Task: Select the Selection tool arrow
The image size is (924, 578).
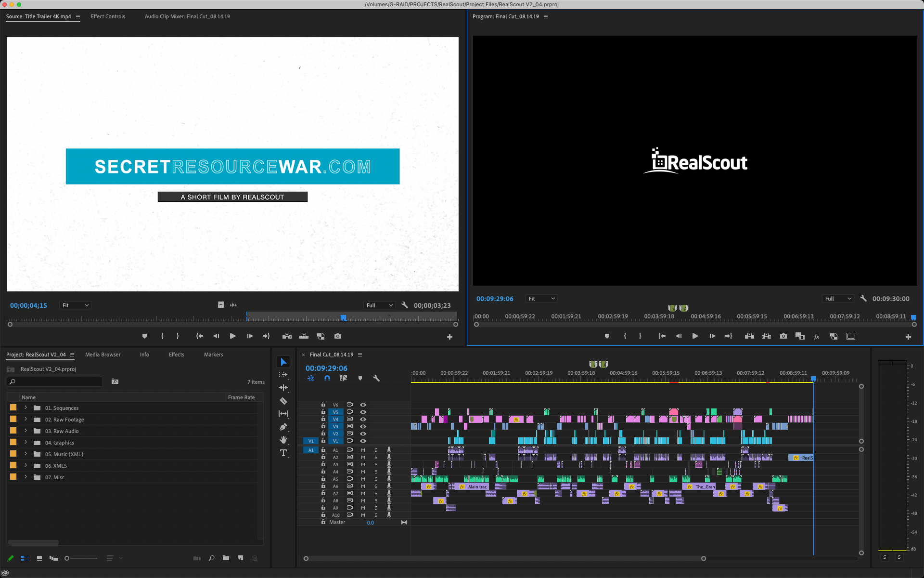Action: click(x=283, y=362)
